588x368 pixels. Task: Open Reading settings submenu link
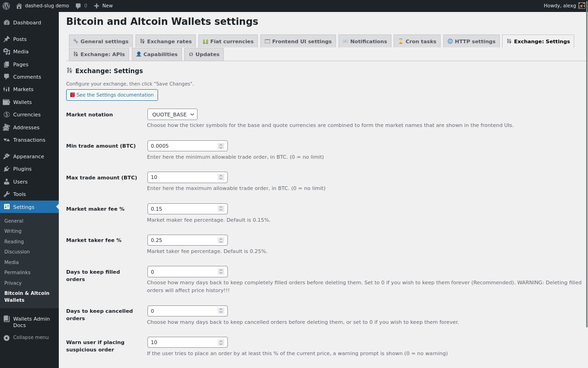point(14,241)
